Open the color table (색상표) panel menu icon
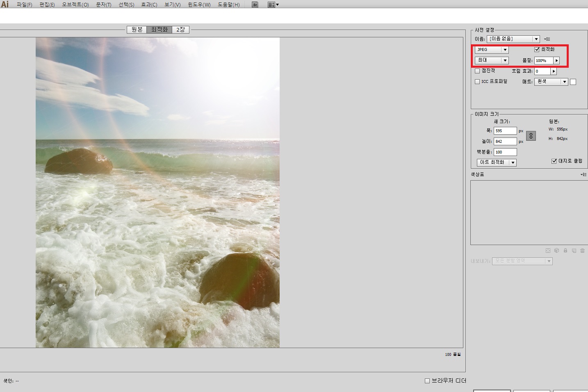Image resolution: width=588 pixels, height=392 pixels. click(583, 174)
